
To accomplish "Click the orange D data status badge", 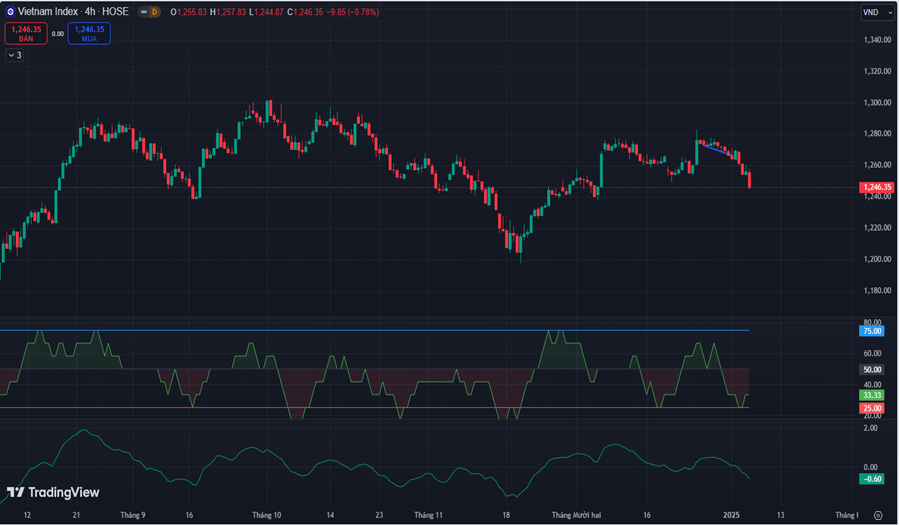I will pyautogui.click(x=154, y=12).
